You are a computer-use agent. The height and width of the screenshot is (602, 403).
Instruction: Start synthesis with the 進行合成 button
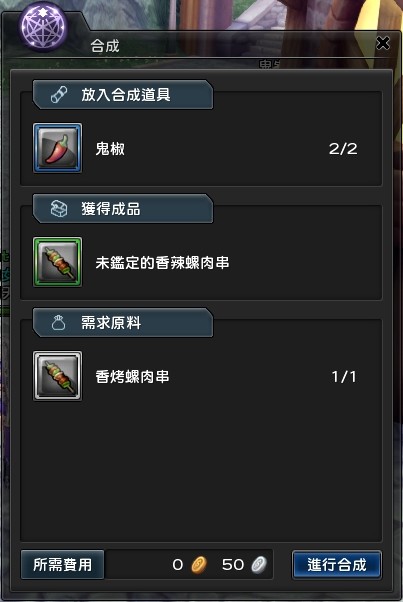(x=337, y=565)
